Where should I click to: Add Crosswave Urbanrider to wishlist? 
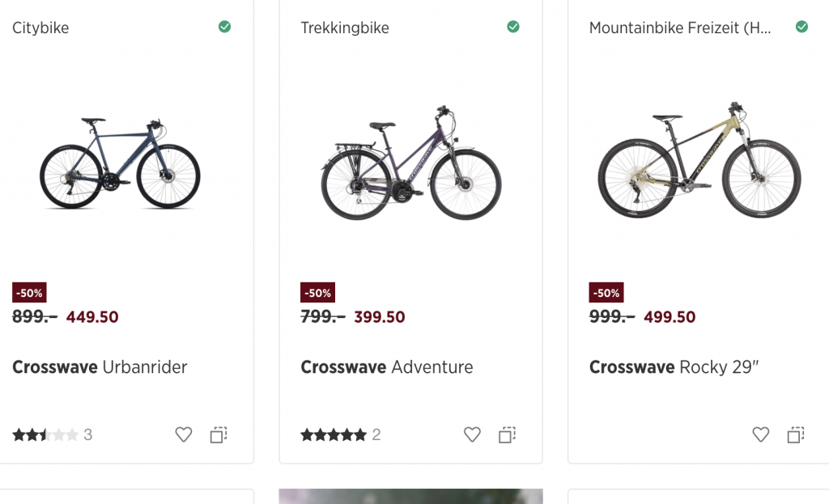click(184, 434)
